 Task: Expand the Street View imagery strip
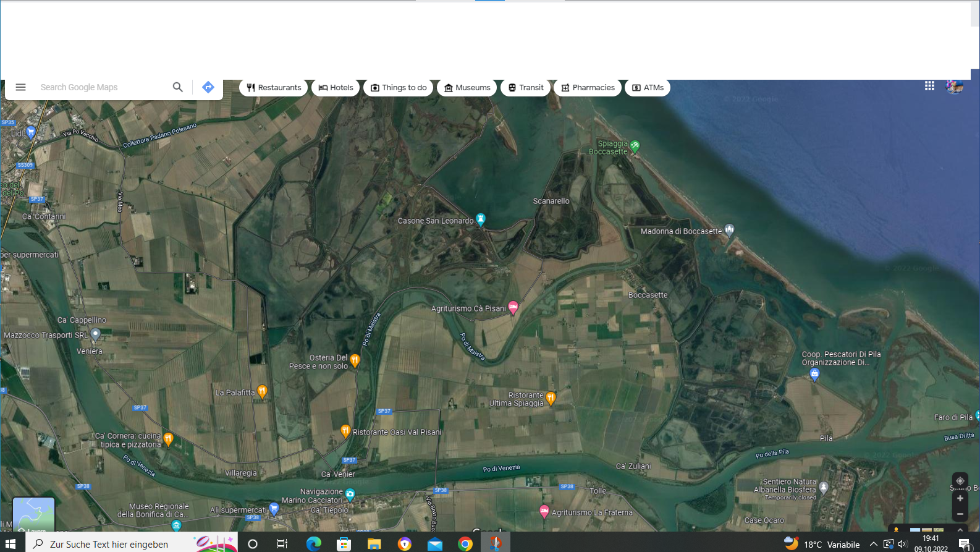coord(960,530)
